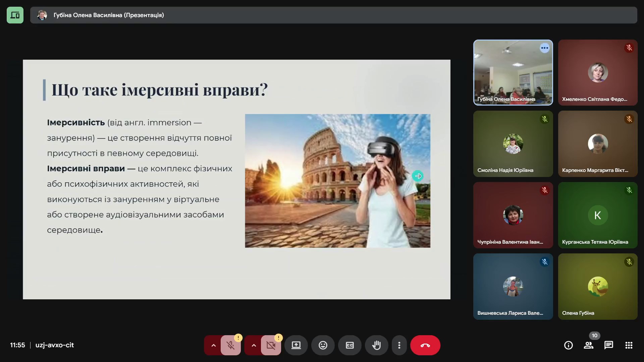
Task: Expand video settings arrow next to camera
Action: click(x=254, y=345)
